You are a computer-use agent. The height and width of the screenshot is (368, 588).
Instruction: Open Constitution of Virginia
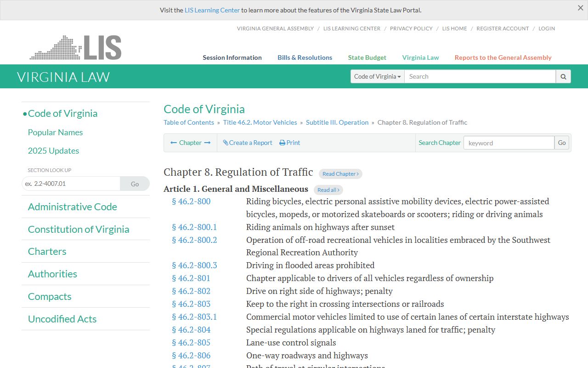79,229
